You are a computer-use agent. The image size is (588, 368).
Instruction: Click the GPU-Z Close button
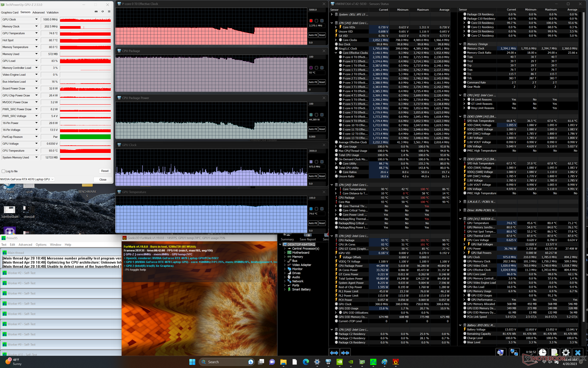click(103, 180)
